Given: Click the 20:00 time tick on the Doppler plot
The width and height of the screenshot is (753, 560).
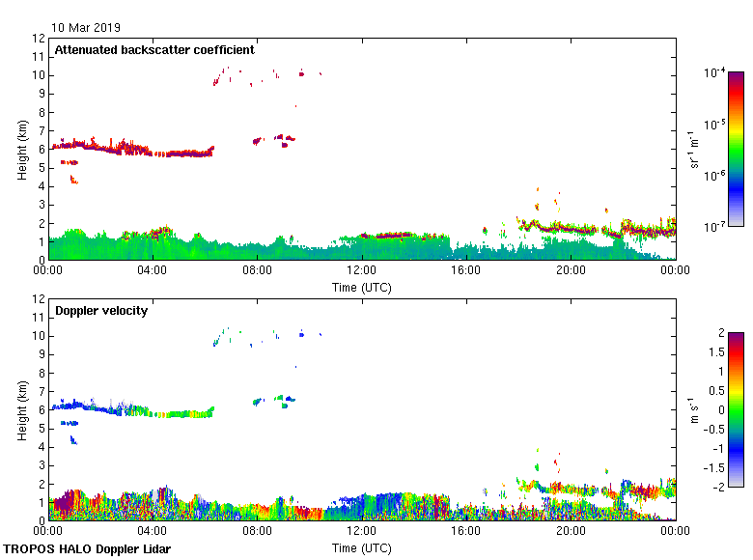Looking at the screenshot, I should coord(570,532).
